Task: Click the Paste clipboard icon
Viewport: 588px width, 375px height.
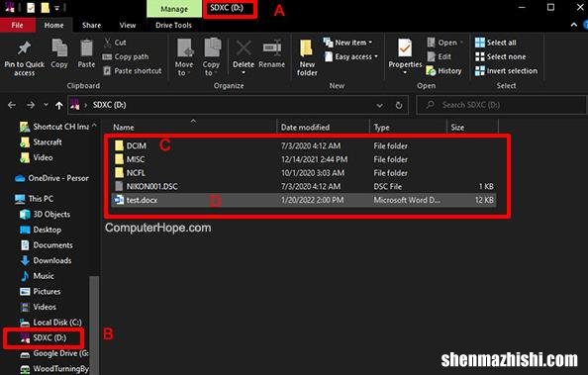Action: [86, 48]
